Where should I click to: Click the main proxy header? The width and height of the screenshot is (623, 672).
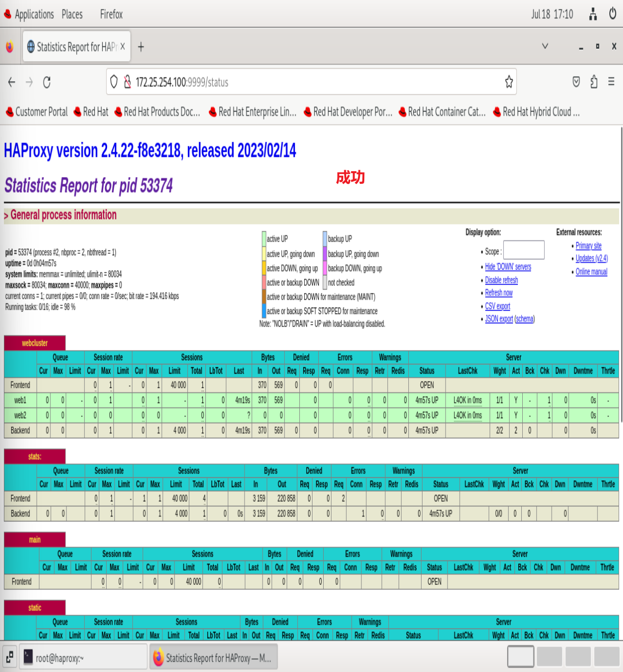point(35,539)
